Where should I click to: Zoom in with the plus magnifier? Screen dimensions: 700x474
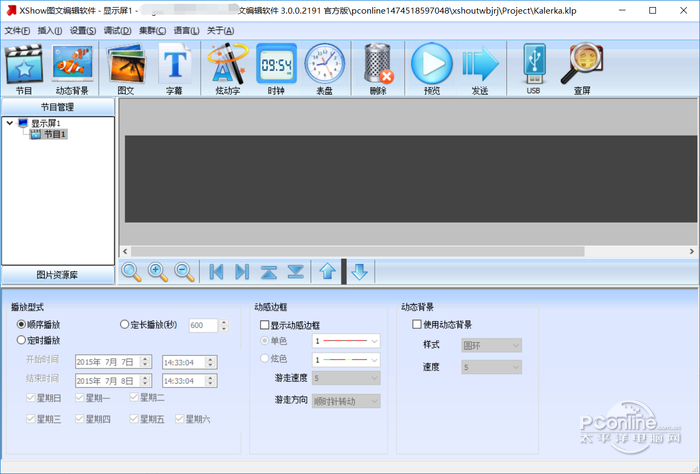click(158, 271)
